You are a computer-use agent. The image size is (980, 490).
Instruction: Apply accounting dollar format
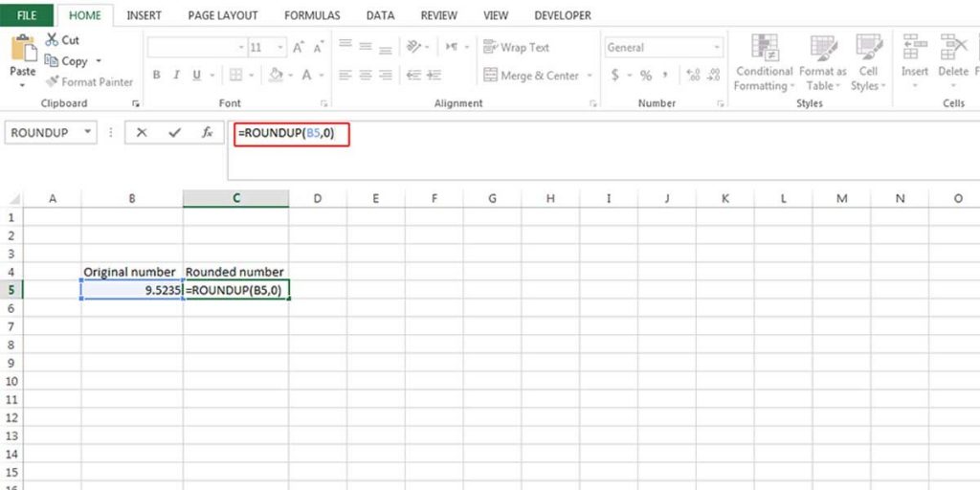pos(615,75)
